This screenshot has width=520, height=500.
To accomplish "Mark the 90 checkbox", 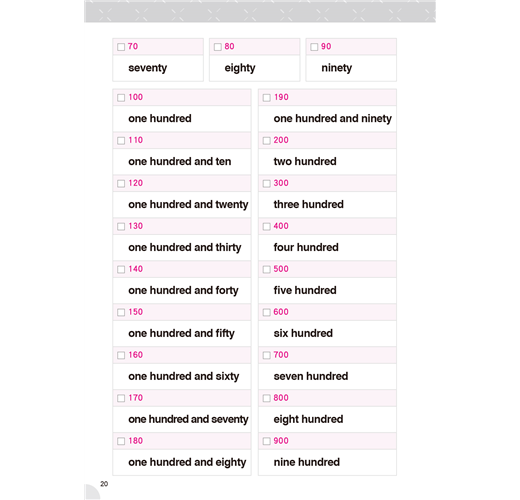I will pos(314,47).
